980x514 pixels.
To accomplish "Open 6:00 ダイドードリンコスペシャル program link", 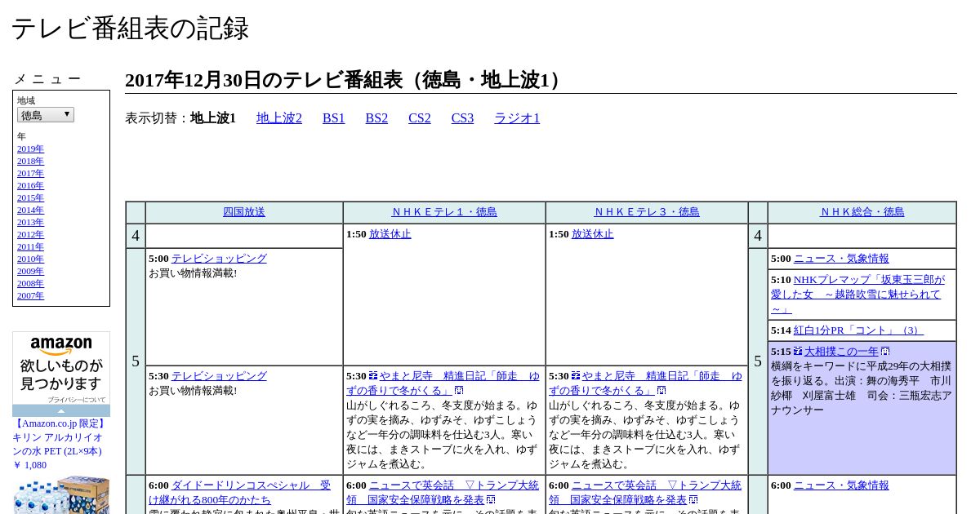I will coord(240,493).
